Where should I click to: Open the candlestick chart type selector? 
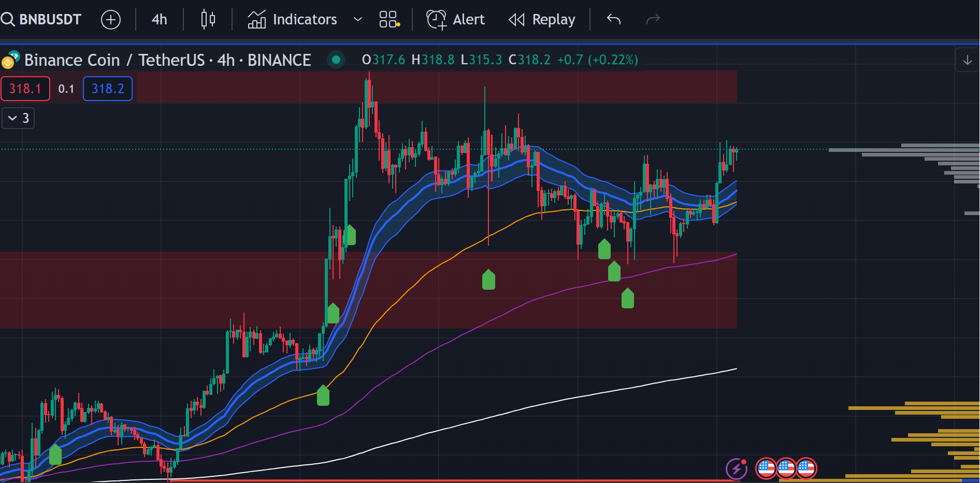(208, 20)
